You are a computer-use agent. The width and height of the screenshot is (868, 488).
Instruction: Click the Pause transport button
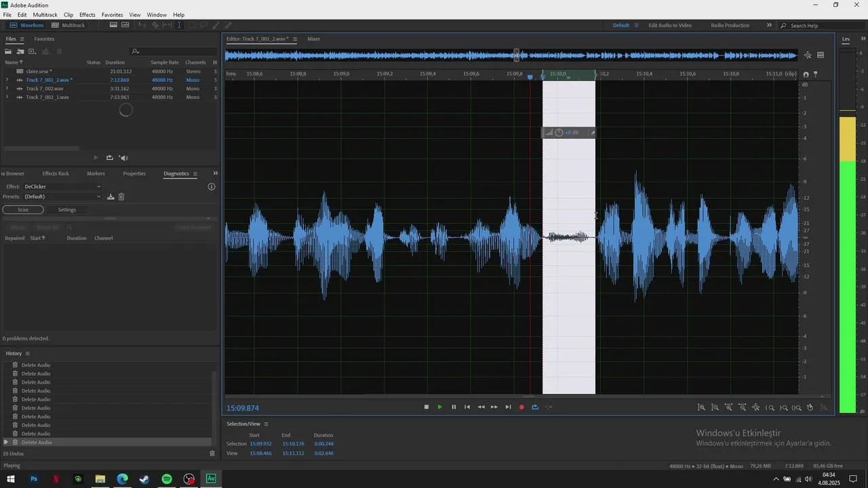click(x=454, y=407)
